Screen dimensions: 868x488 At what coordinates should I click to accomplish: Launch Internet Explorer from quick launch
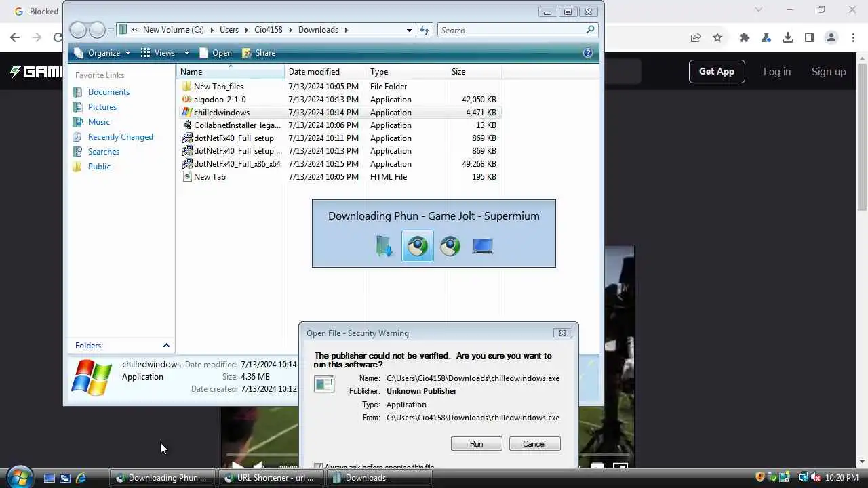click(x=81, y=478)
